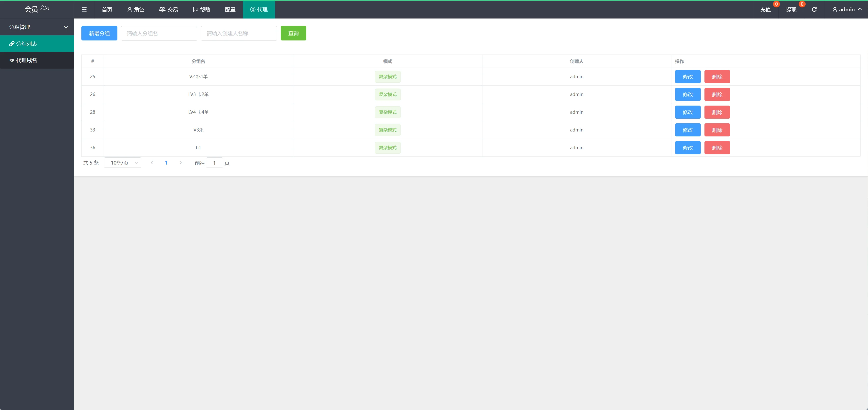Open the 10条/页 page size dropdown

pos(123,163)
